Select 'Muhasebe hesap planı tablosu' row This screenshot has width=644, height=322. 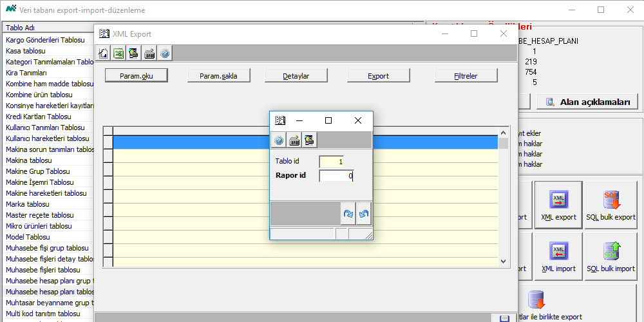[x=48, y=292]
